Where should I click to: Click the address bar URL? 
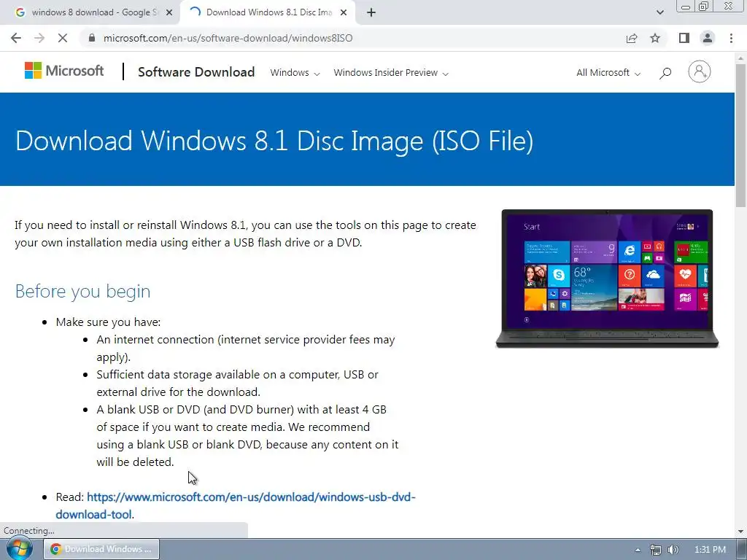point(228,38)
